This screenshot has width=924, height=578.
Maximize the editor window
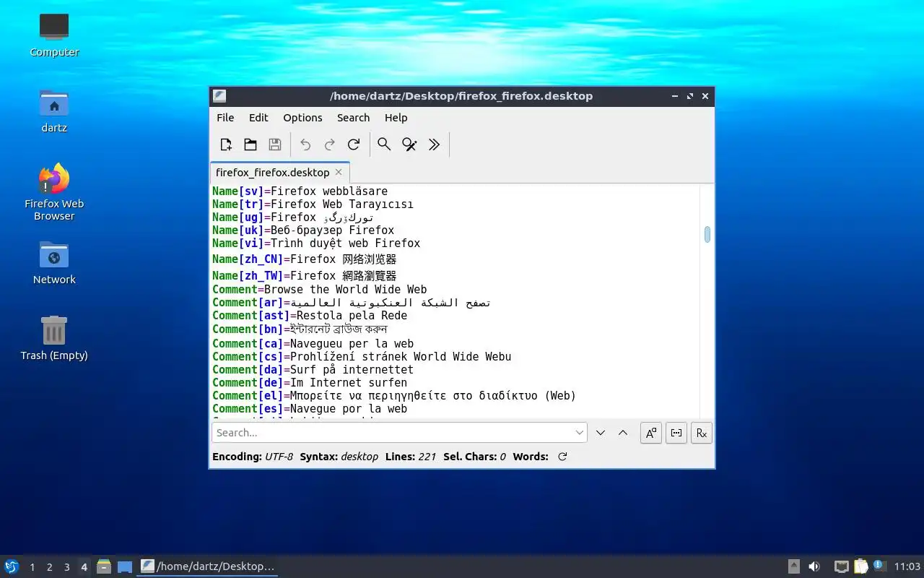click(x=690, y=96)
